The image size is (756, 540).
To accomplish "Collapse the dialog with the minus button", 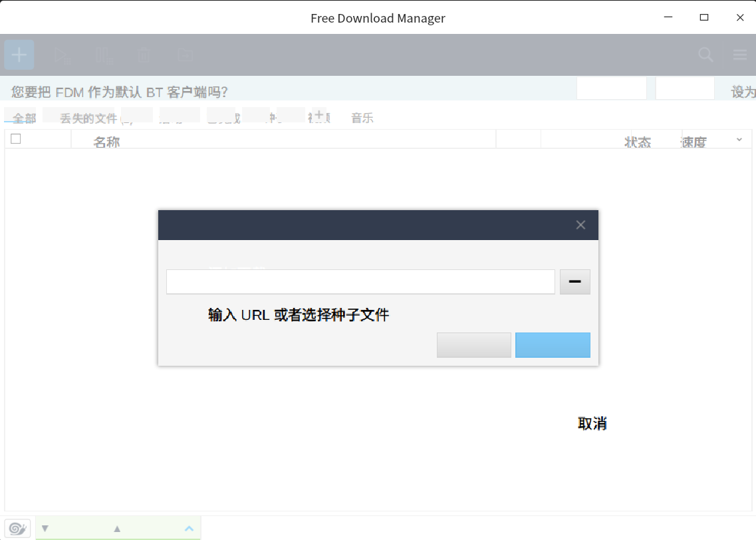I will [574, 281].
